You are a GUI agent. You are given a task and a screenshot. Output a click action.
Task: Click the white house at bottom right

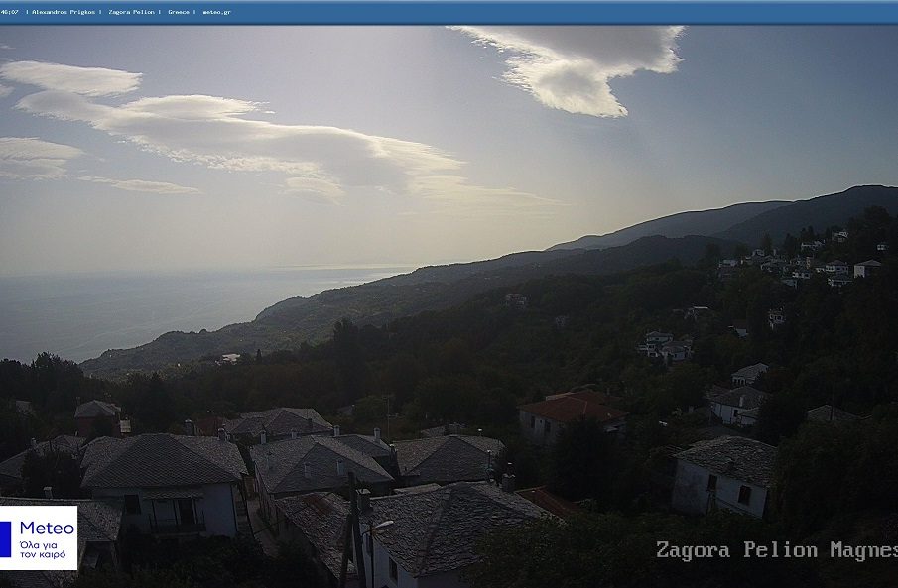[721, 476]
